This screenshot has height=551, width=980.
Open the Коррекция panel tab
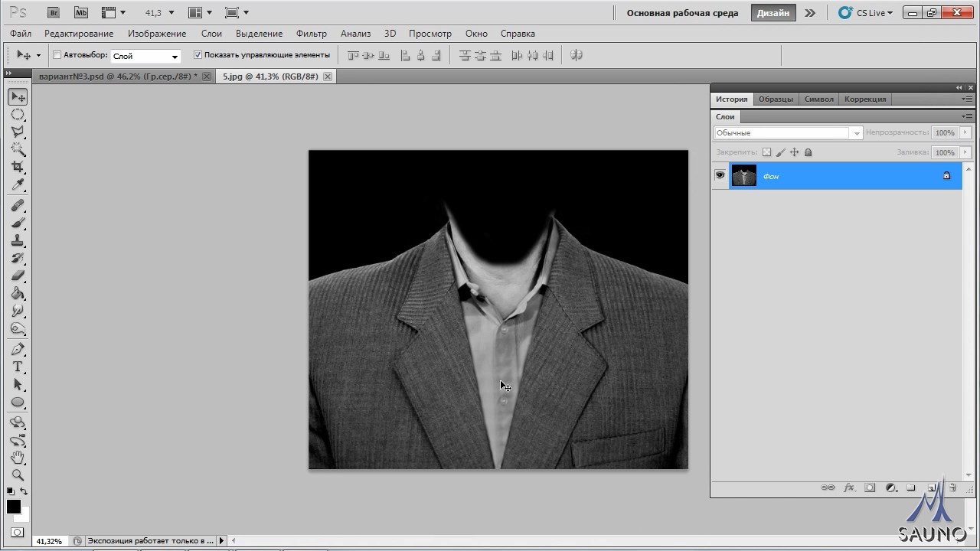[865, 99]
